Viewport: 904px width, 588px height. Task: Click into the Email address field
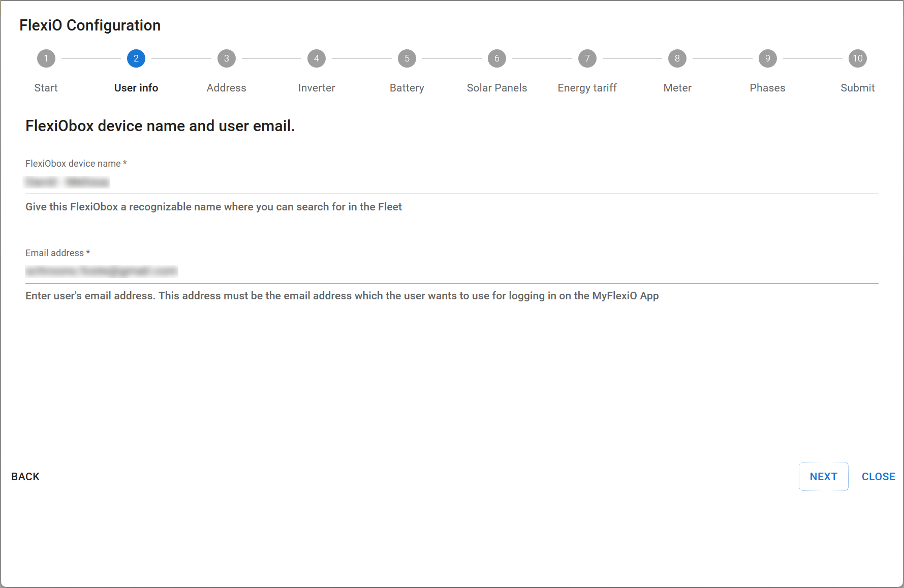tap(451, 271)
